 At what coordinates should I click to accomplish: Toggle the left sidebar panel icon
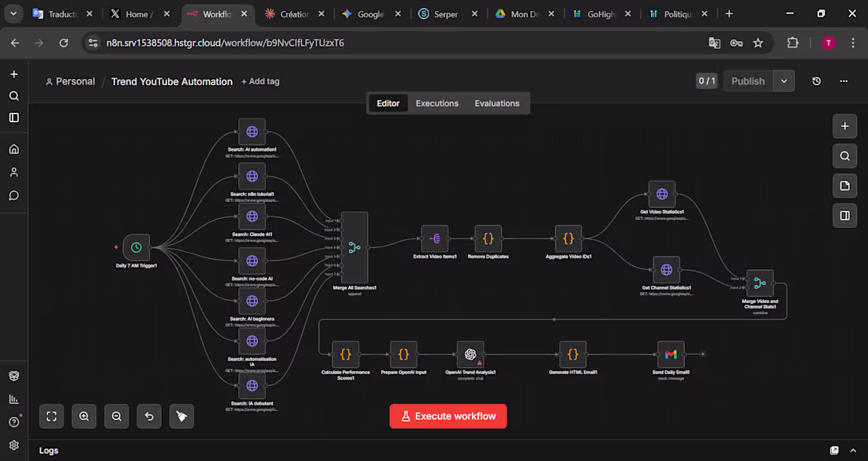pyautogui.click(x=14, y=118)
